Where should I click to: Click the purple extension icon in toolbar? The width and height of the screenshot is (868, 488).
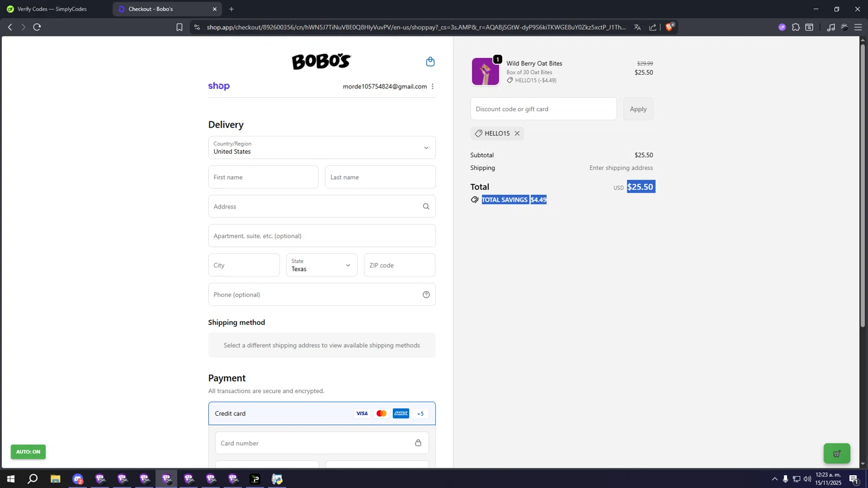coord(782,27)
